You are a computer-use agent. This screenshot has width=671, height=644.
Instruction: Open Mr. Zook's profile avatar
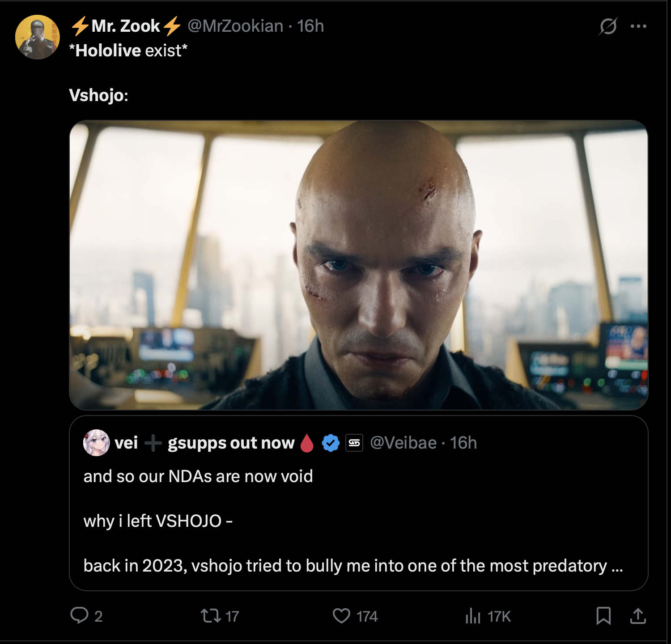point(37,37)
